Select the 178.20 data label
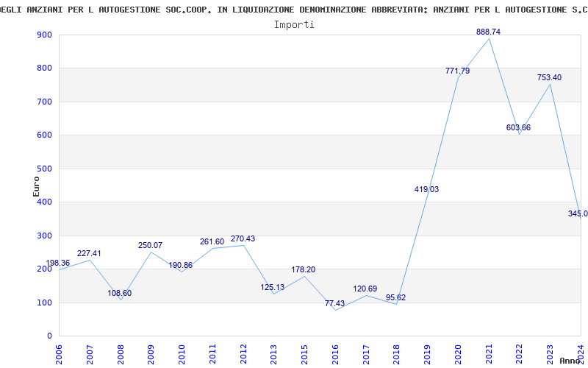 tap(304, 270)
